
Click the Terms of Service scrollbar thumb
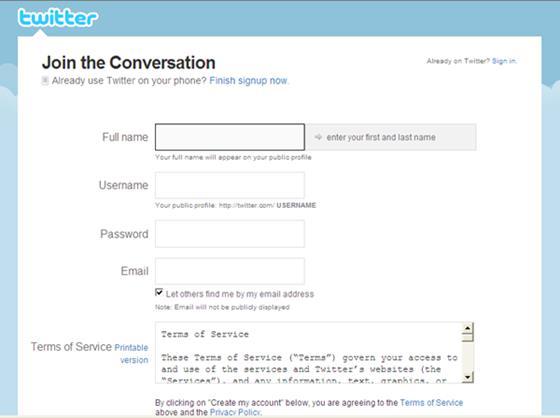[467, 337]
